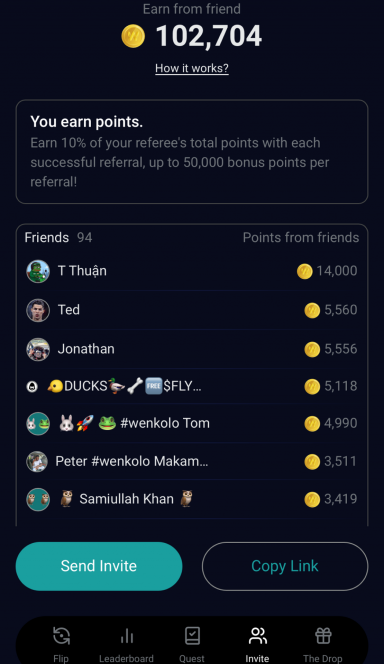
Task: Open the Flip tab icon
Action: coord(61,636)
